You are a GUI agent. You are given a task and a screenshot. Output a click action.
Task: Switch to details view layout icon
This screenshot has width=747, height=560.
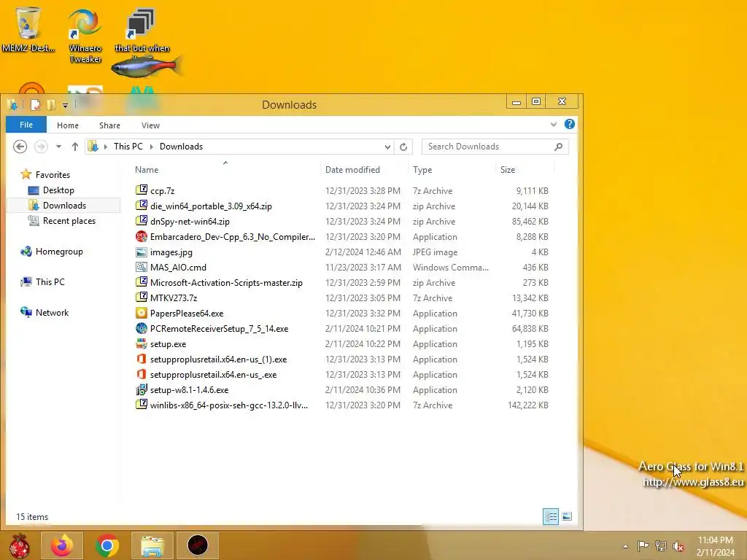coord(551,517)
